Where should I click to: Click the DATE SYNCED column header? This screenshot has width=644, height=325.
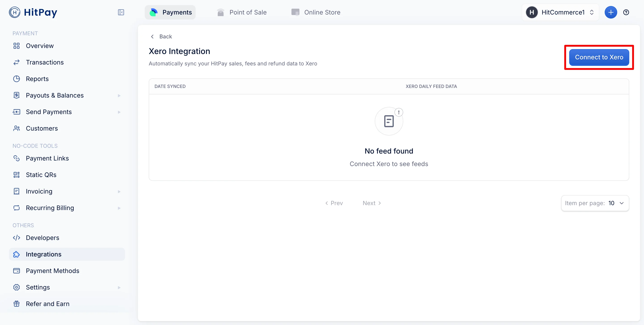tap(170, 86)
